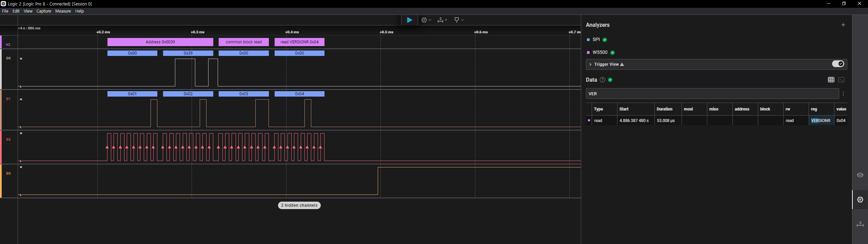The width and height of the screenshot is (868, 244).
Task: Open the Help menu
Action: coord(79,11)
